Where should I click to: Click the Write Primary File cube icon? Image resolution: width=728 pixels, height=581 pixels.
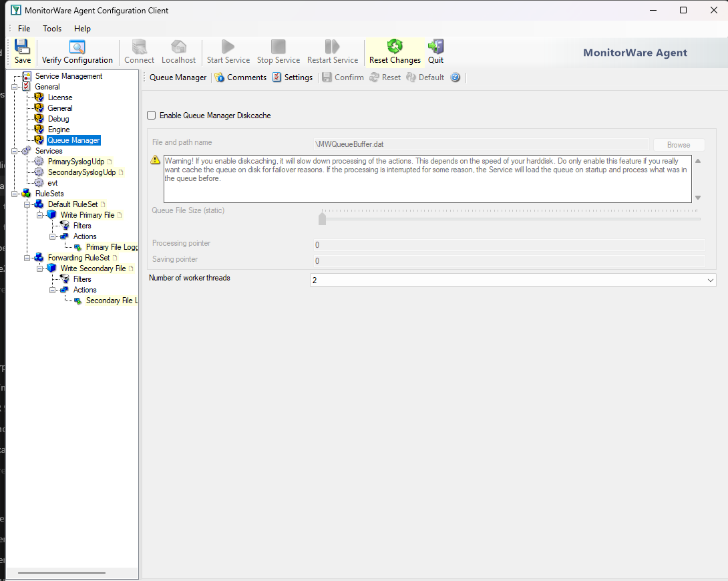coord(51,215)
